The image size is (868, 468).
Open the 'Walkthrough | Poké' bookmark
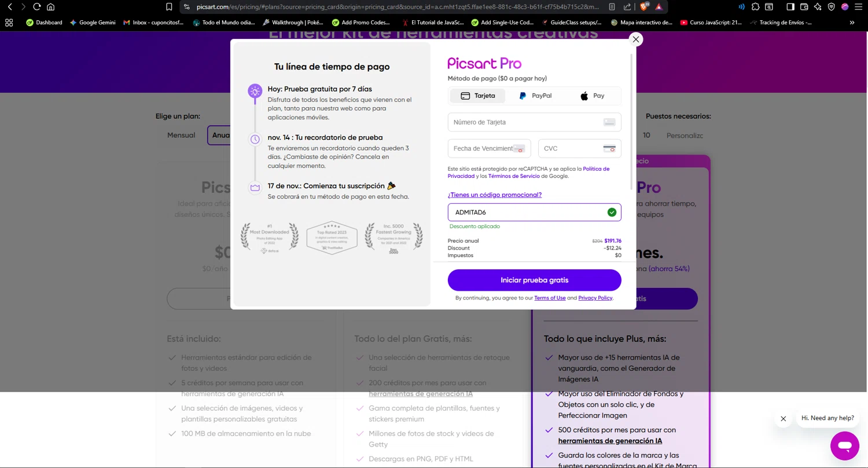(x=293, y=23)
